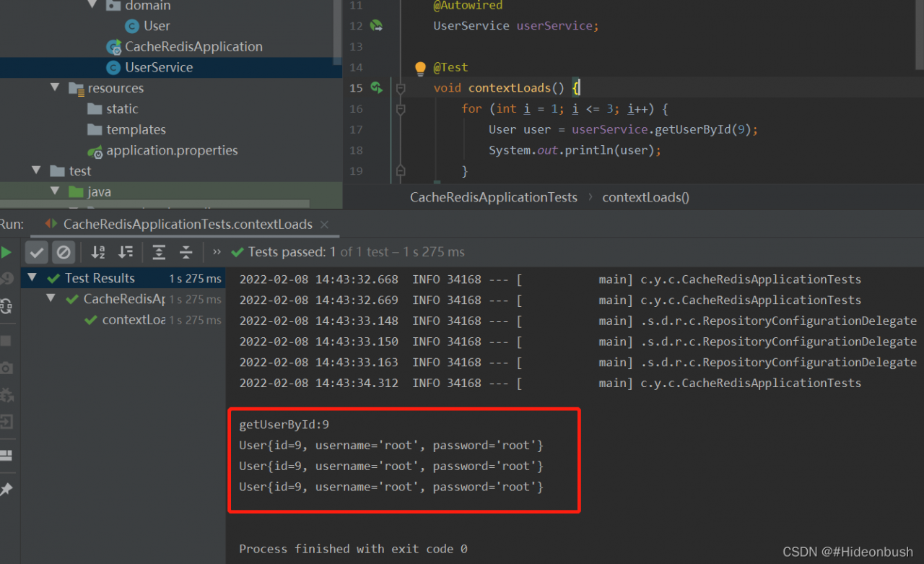Open CacheRedisApplication class in project tree
The height and width of the screenshot is (564, 924).
tap(193, 47)
